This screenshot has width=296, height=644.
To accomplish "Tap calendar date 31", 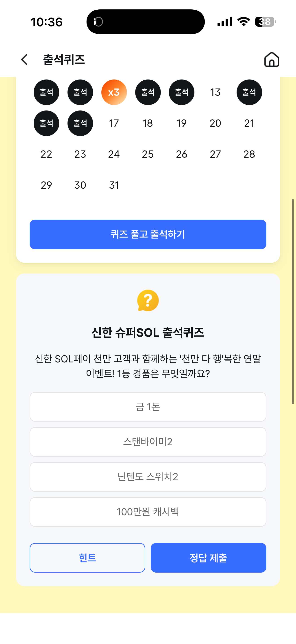I will coord(114,185).
